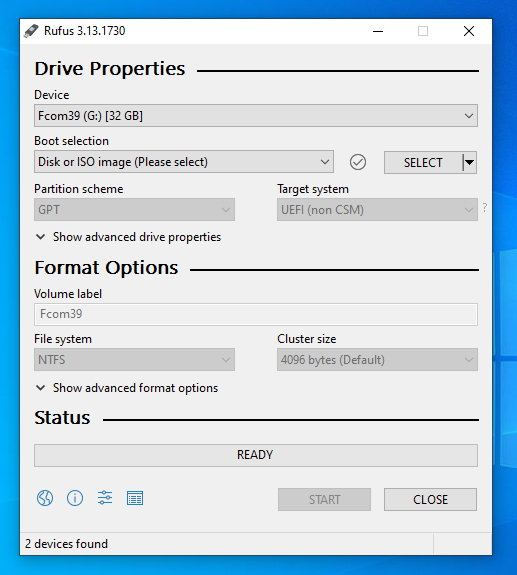This screenshot has width=517, height=575.
Task: Click the Rufus USB drive title icon
Action: [31, 31]
